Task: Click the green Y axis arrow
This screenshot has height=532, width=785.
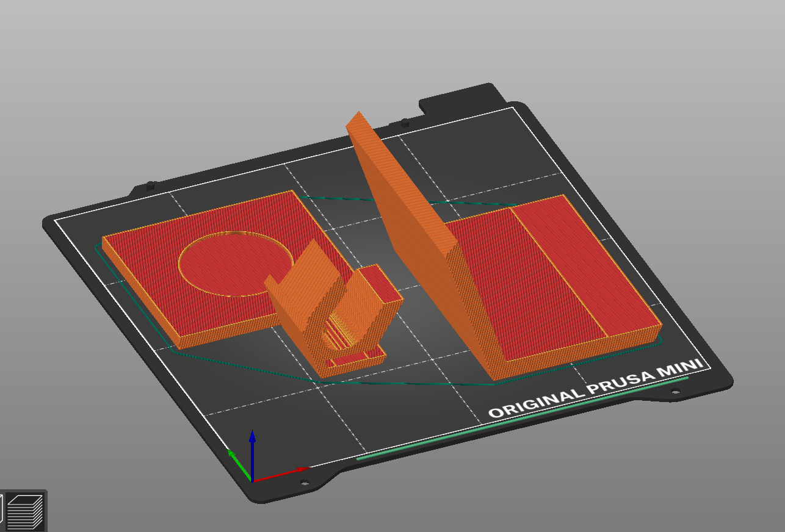Action: (239, 465)
